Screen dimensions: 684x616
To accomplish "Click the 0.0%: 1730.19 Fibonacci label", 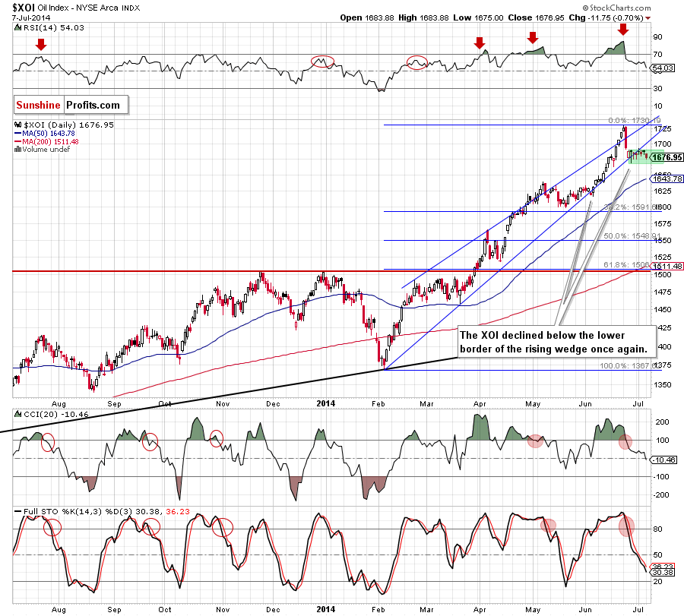I will click(x=635, y=120).
